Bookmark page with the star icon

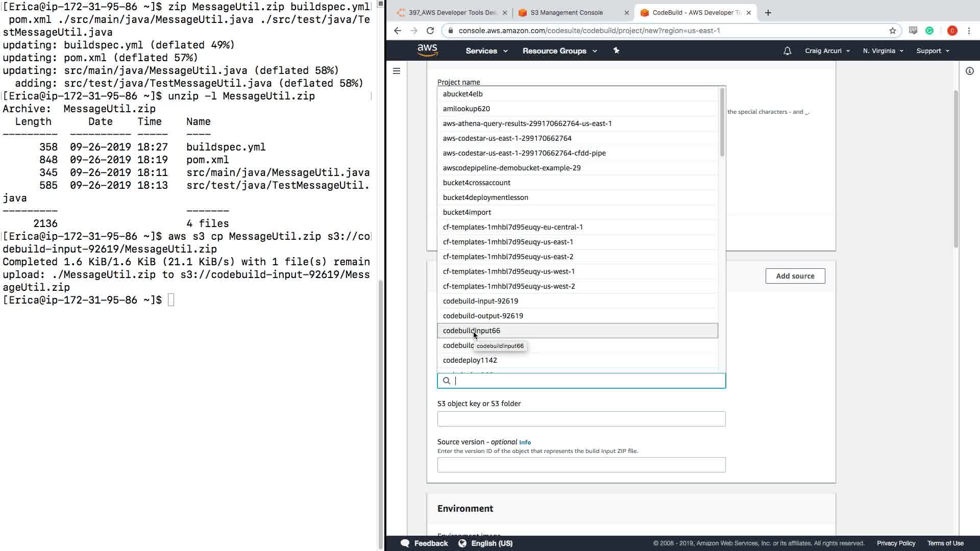pos(892,31)
